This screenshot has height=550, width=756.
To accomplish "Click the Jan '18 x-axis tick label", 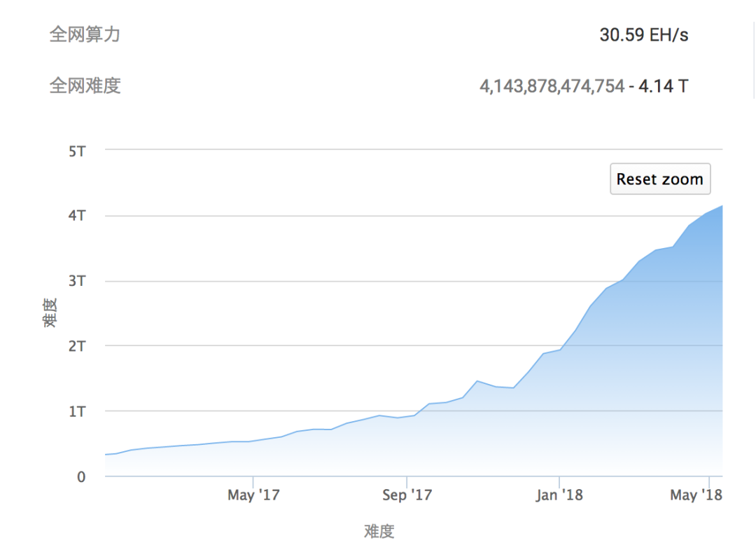I will point(561,495).
